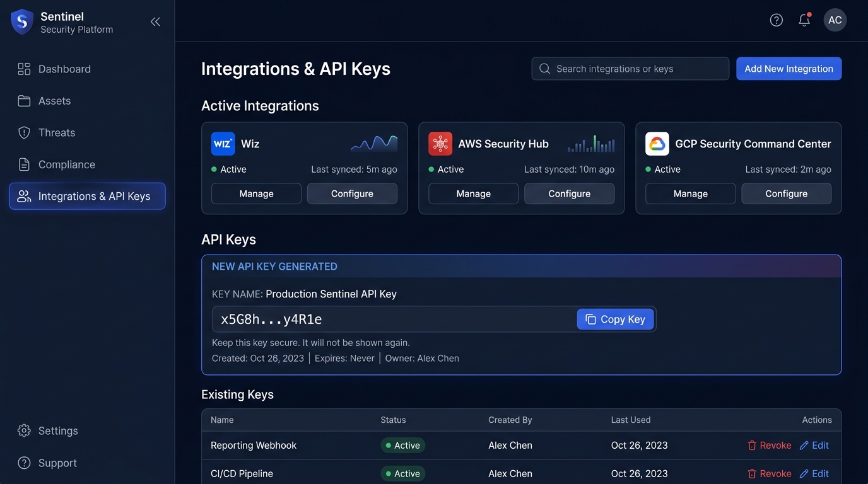Image resolution: width=868 pixels, height=484 pixels.
Task: Click Reporting Webhook Active status badge
Action: [x=403, y=445]
